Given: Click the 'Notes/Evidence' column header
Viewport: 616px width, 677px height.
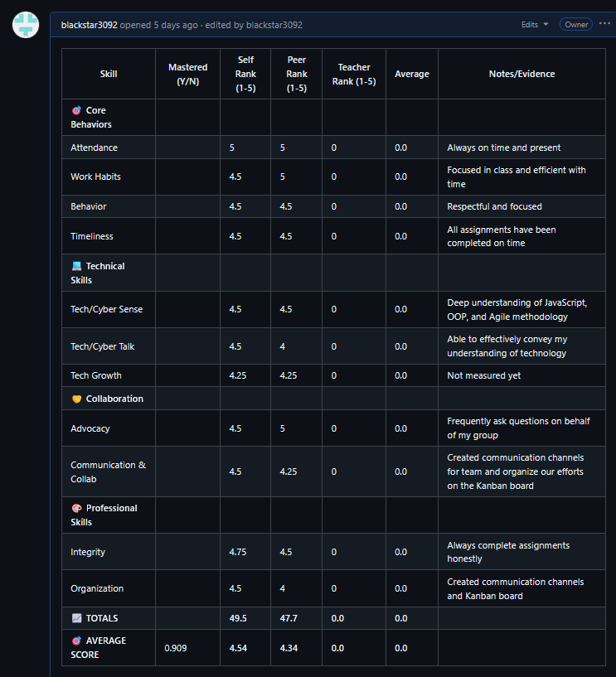Looking at the screenshot, I should point(521,74).
